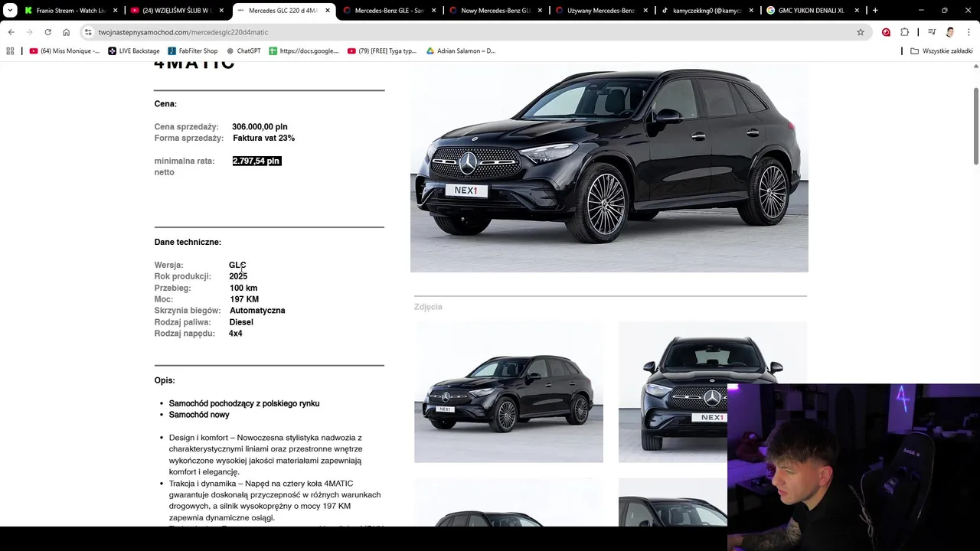Image resolution: width=980 pixels, height=551 pixels.
Task: Open the Extensions puzzle menu
Action: coord(905,32)
